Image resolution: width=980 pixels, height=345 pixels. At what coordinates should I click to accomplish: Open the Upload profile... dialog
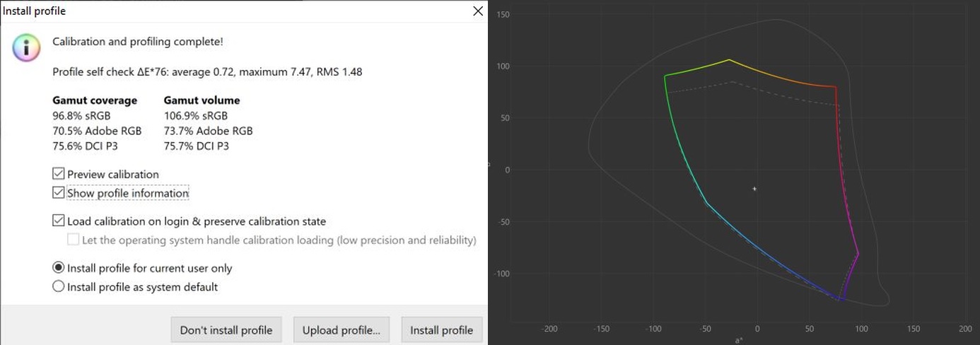[x=342, y=330]
